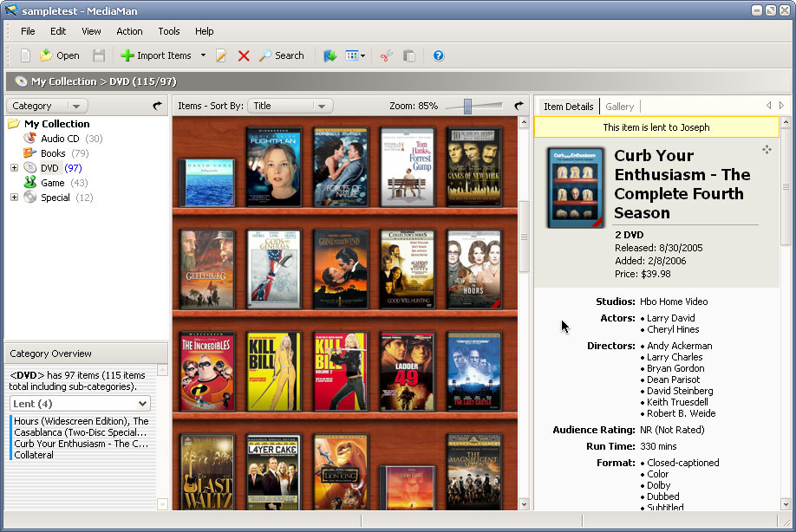Select the Good Will Hunting cover
This screenshot has height=532, width=796.
[408, 269]
